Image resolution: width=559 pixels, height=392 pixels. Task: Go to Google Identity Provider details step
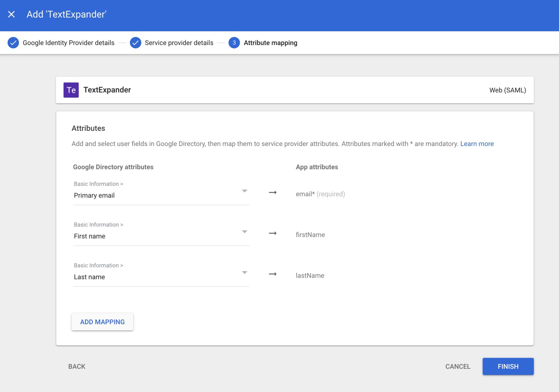(x=69, y=43)
